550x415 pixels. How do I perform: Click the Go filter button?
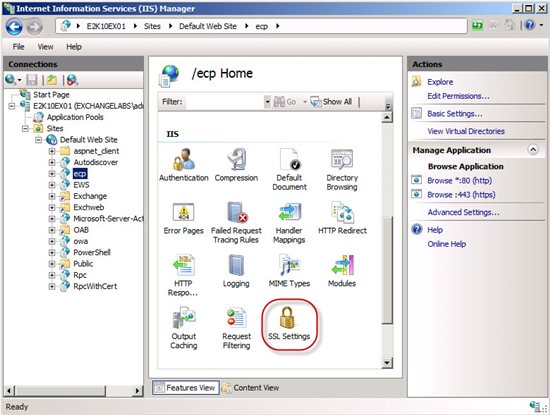(285, 102)
